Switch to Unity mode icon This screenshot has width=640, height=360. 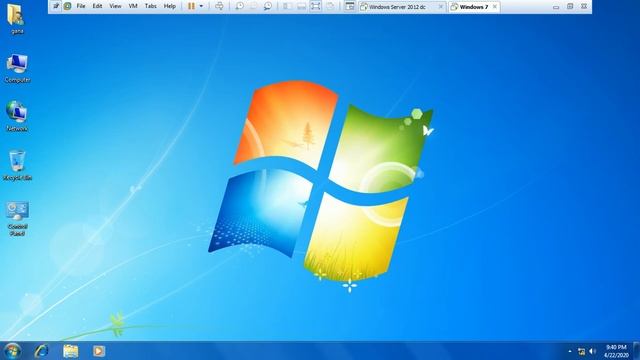tap(330, 6)
